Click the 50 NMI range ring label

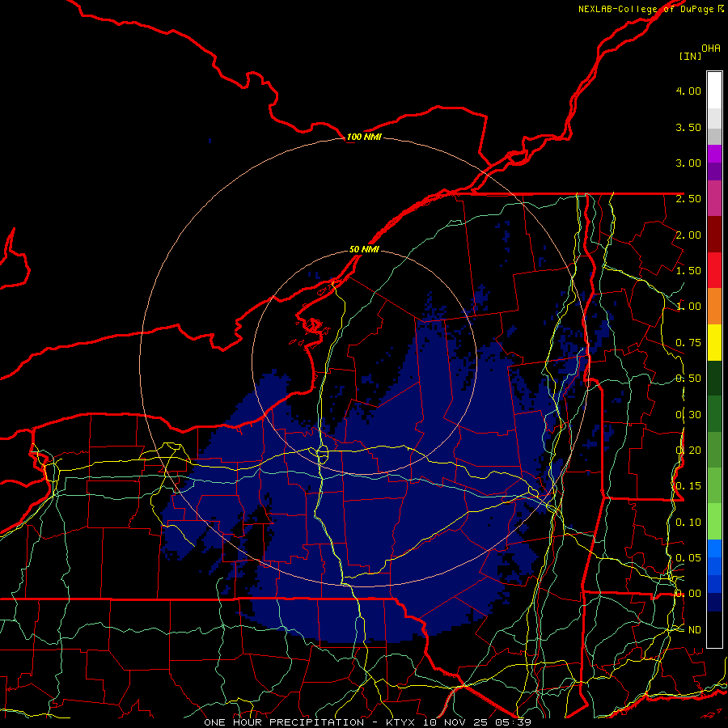point(364,249)
